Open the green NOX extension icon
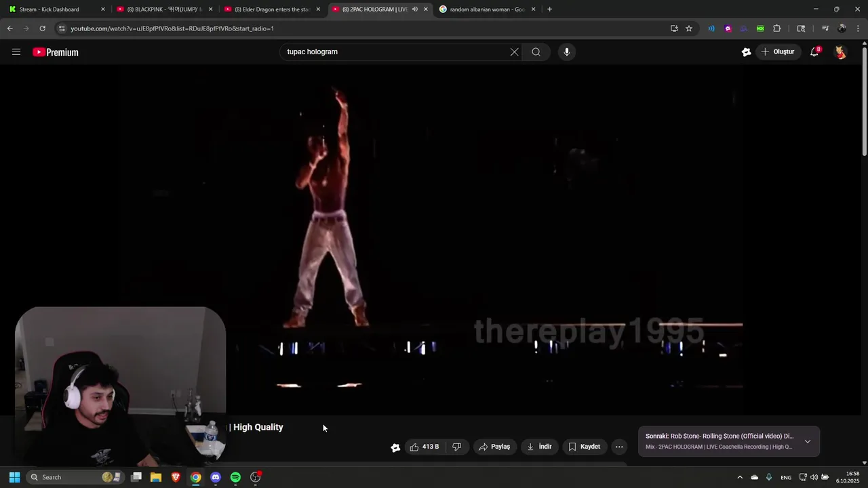The width and height of the screenshot is (868, 488). [760, 28]
